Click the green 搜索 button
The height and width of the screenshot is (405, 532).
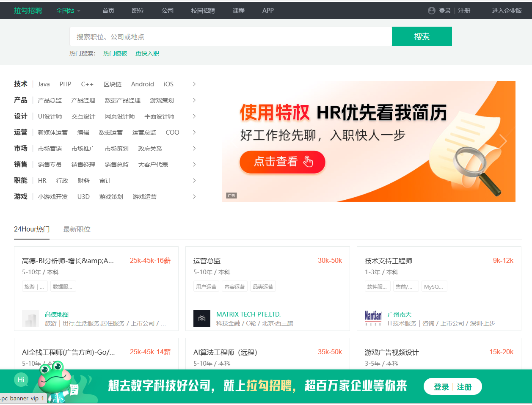pyautogui.click(x=422, y=36)
